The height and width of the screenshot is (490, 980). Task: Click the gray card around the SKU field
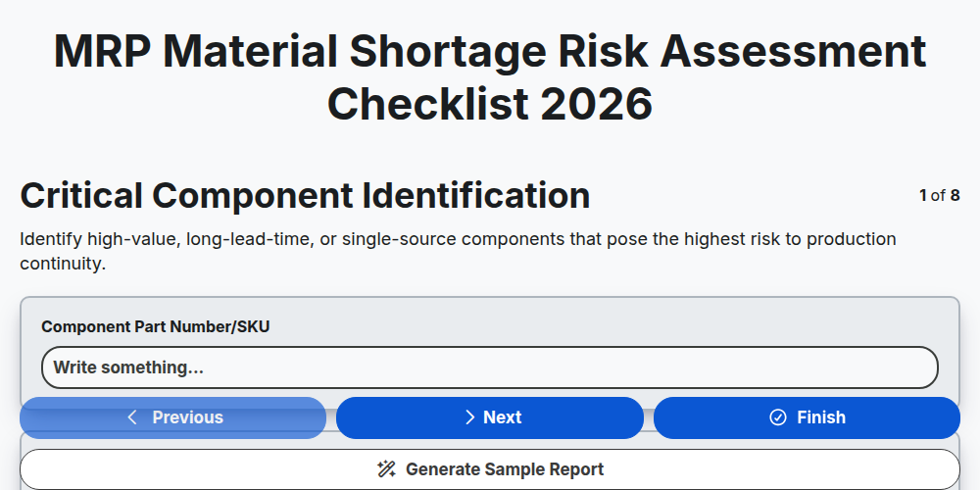pos(490,353)
